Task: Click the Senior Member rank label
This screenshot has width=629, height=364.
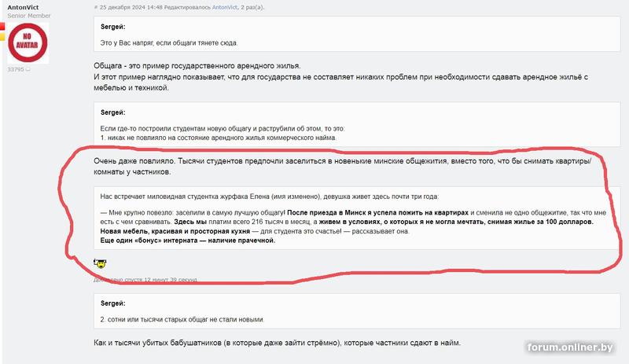Action: [29, 16]
